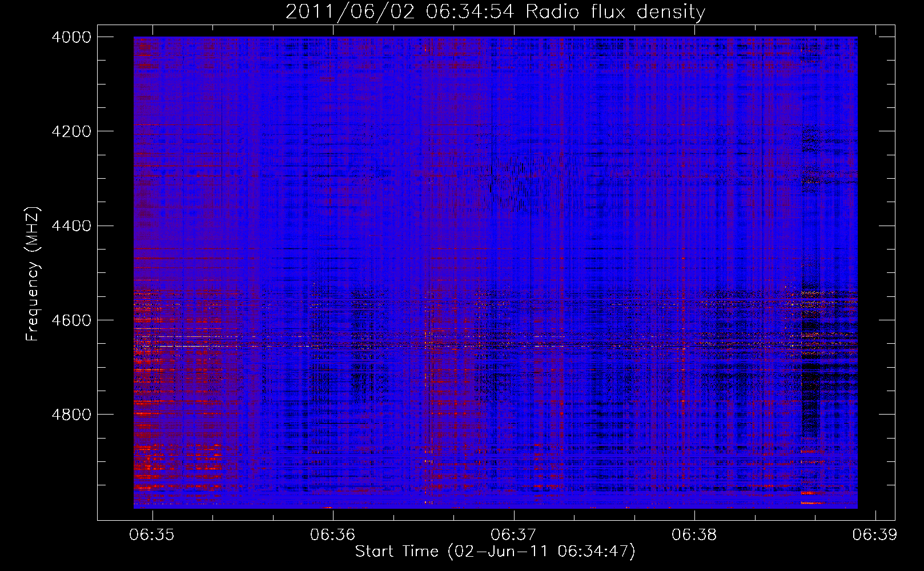Image resolution: width=924 pixels, height=571 pixels.
Task: Click the 4600 frequency tick label
Action: 71,320
